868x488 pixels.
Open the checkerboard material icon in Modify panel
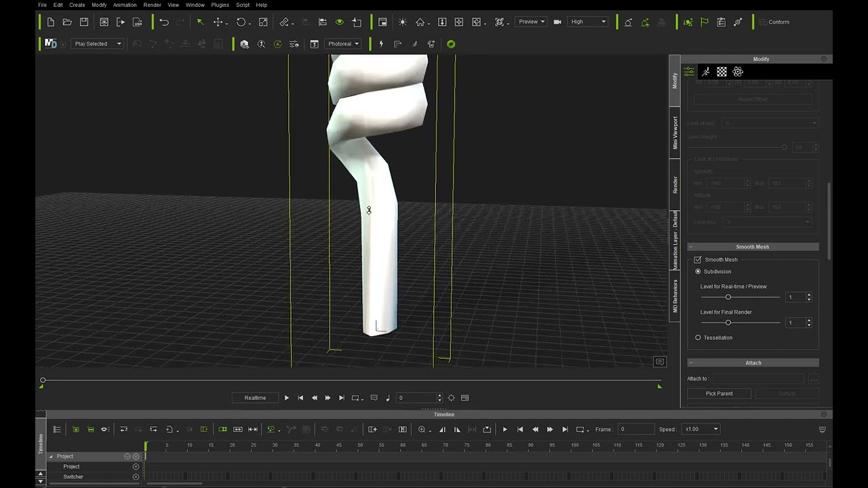click(722, 71)
